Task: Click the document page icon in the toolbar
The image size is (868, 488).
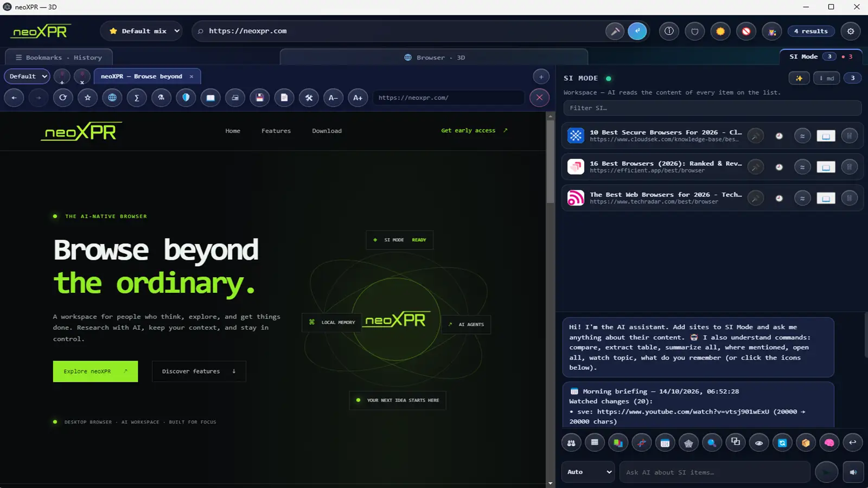Action: pyautogui.click(x=284, y=98)
